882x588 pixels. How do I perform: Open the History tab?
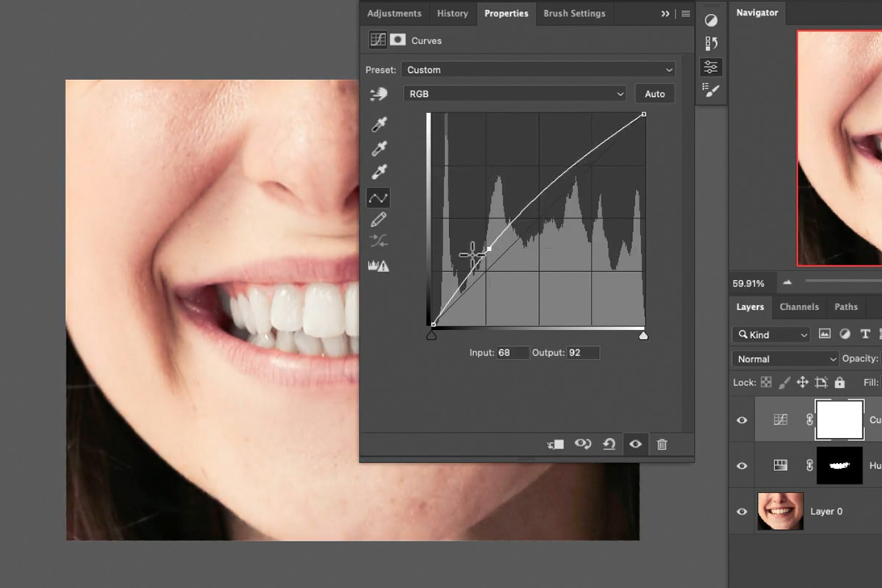point(453,13)
